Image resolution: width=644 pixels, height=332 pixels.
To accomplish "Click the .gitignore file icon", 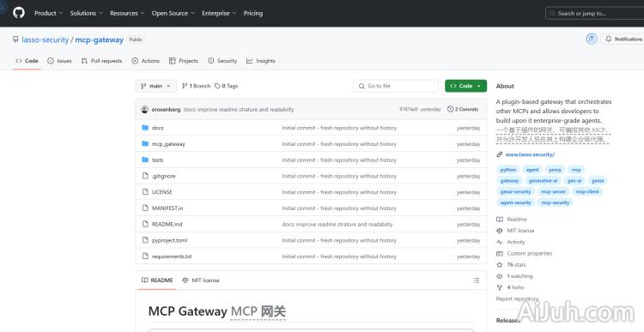I will click(145, 176).
